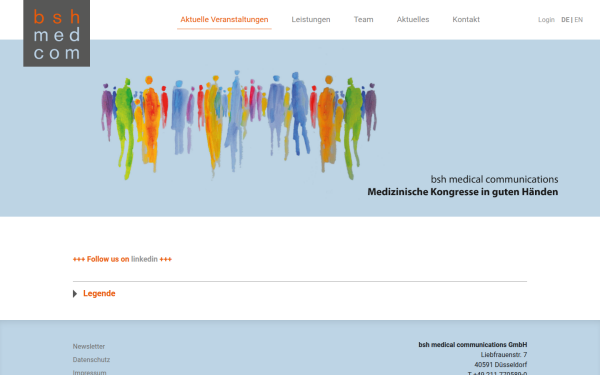Click the colorful people banner illustration

click(x=239, y=124)
